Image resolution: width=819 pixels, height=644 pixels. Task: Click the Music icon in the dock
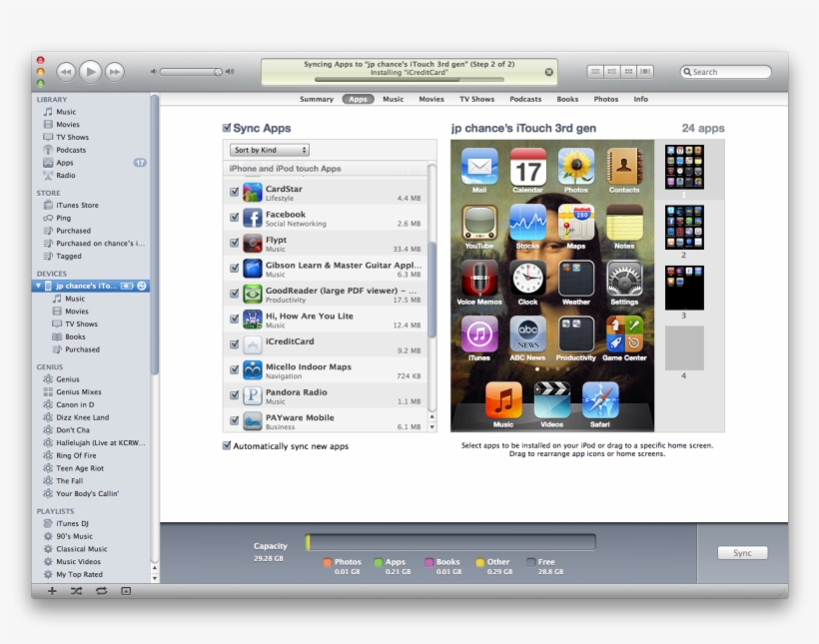503,400
